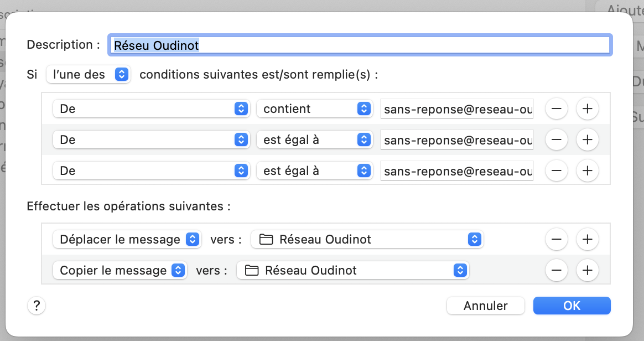This screenshot has height=341, width=644.
Task: Remove the third condition row with minus
Action: [x=557, y=171]
